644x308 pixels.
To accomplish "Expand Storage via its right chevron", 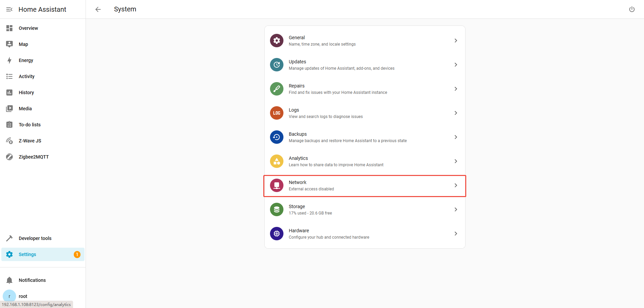I will pyautogui.click(x=455, y=209).
